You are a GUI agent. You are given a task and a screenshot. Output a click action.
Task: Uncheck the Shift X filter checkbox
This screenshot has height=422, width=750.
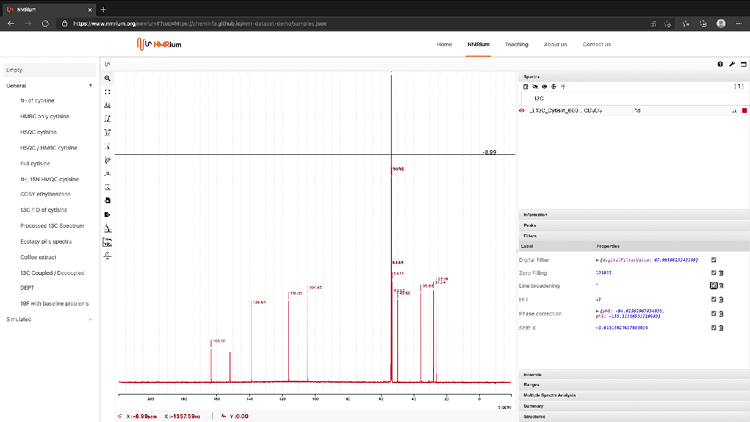click(713, 327)
